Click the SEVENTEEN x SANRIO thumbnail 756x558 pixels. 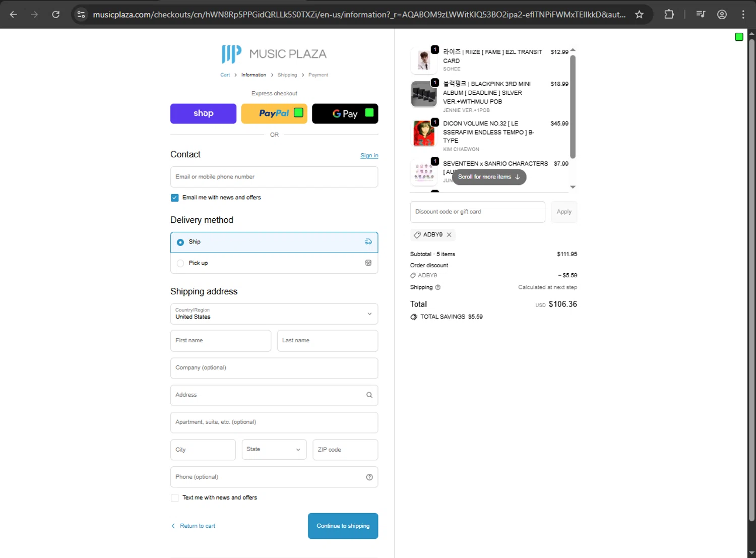point(424,173)
